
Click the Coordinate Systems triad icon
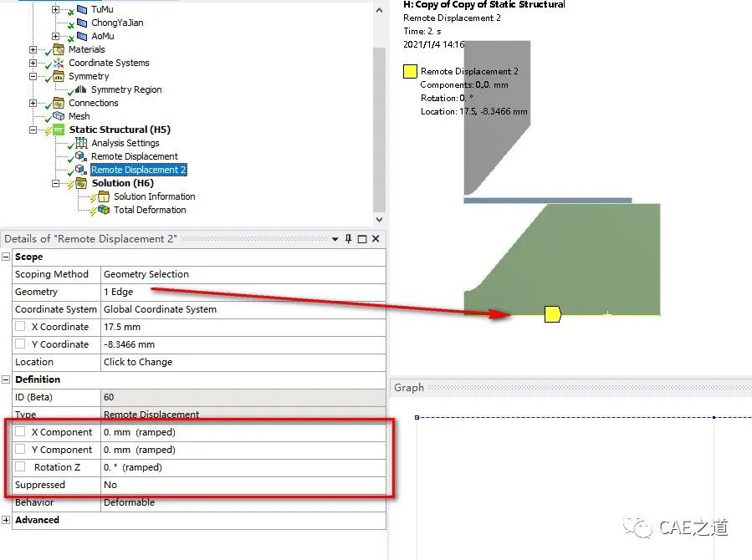pyautogui.click(x=59, y=63)
